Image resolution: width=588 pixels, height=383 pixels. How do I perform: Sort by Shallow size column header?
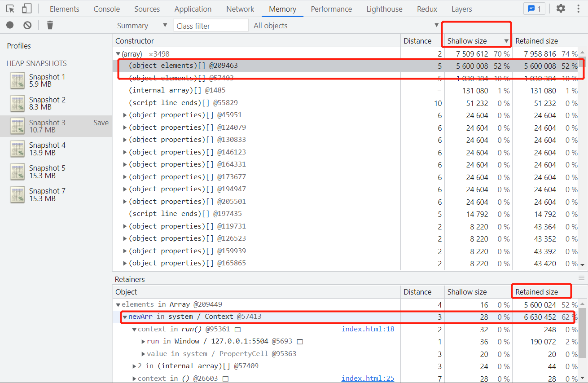pos(478,41)
